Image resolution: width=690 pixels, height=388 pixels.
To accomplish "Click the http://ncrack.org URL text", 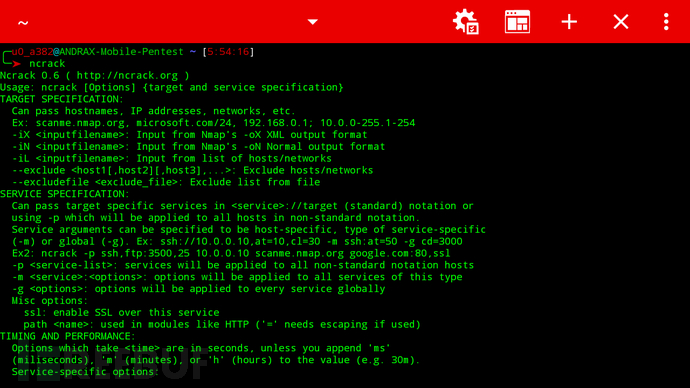I will (x=127, y=76).
